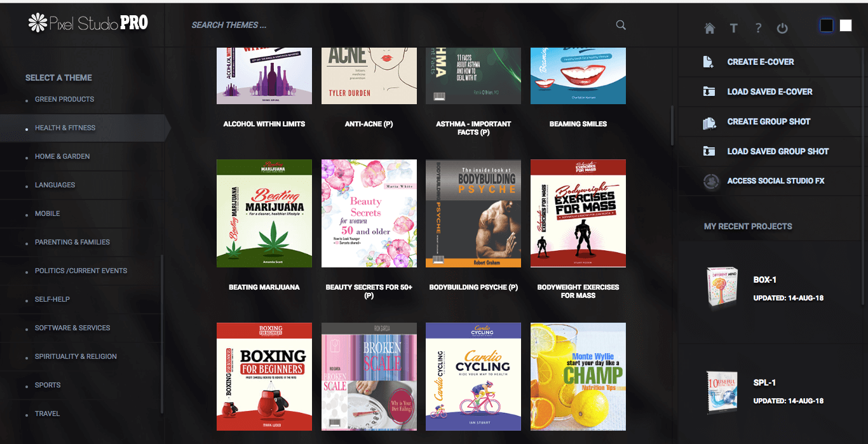Select the Travel category
868x444 pixels.
pos(47,414)
